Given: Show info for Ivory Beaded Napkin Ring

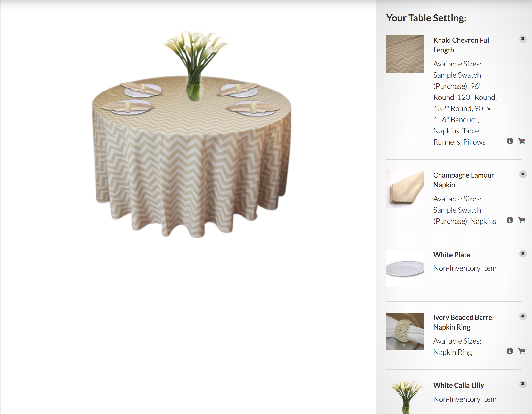Looking at the screenshot, I should point(510,351).
